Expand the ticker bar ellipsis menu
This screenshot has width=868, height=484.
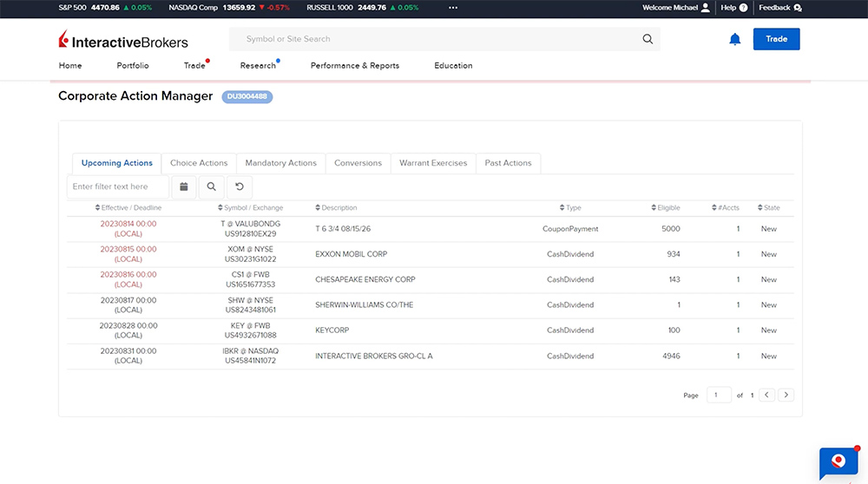pyautogui.click(x=452, y=8)
